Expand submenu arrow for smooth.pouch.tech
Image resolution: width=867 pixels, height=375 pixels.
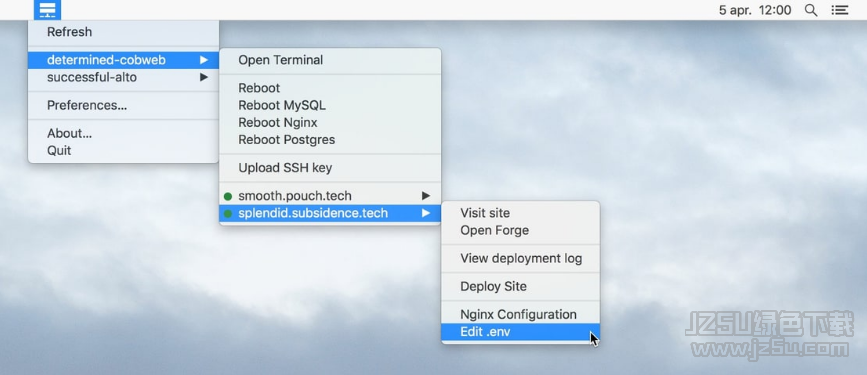tap(426, 196)
